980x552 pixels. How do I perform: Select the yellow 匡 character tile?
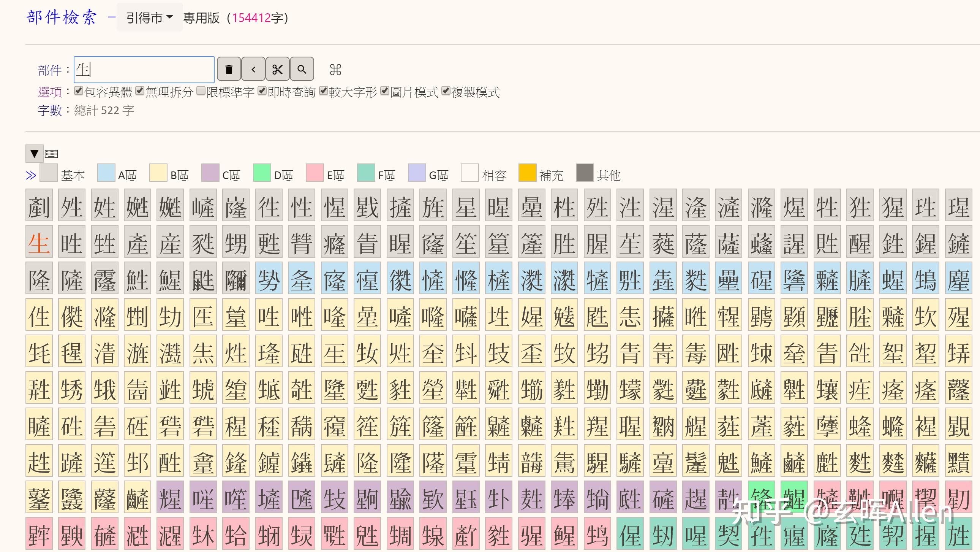(x=203, y=315)
